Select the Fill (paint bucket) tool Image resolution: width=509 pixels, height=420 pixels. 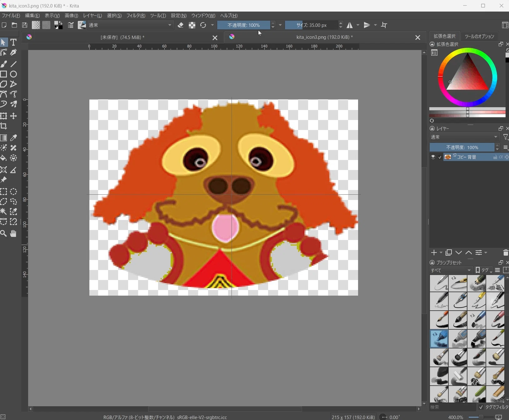(x=4, y=158)
